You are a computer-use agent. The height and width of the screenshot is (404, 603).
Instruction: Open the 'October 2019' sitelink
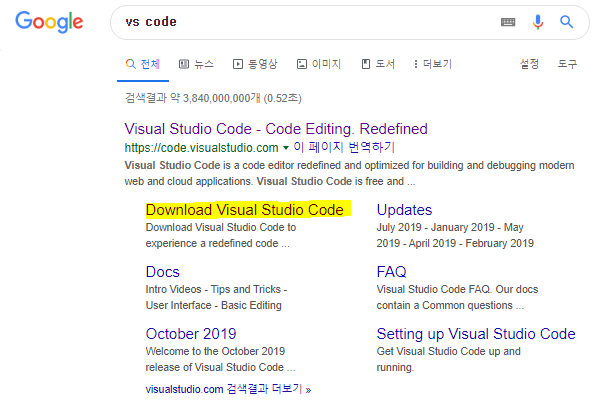coord(191,334)
